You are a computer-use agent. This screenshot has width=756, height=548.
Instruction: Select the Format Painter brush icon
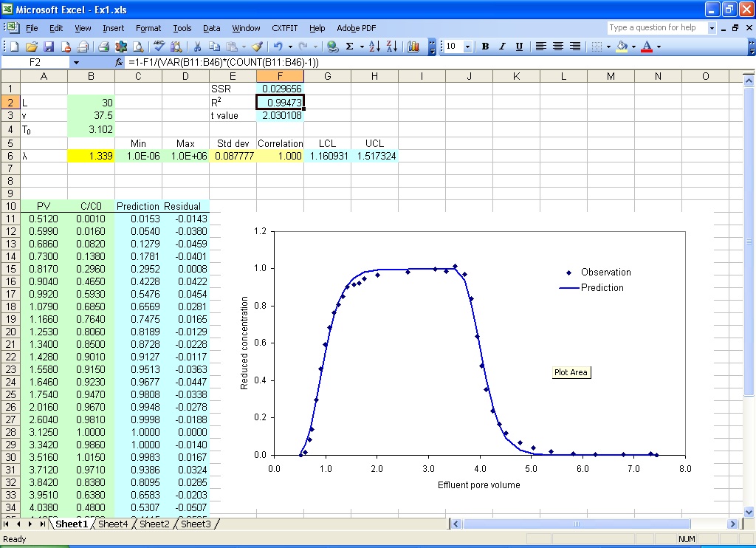pos(258,47)
